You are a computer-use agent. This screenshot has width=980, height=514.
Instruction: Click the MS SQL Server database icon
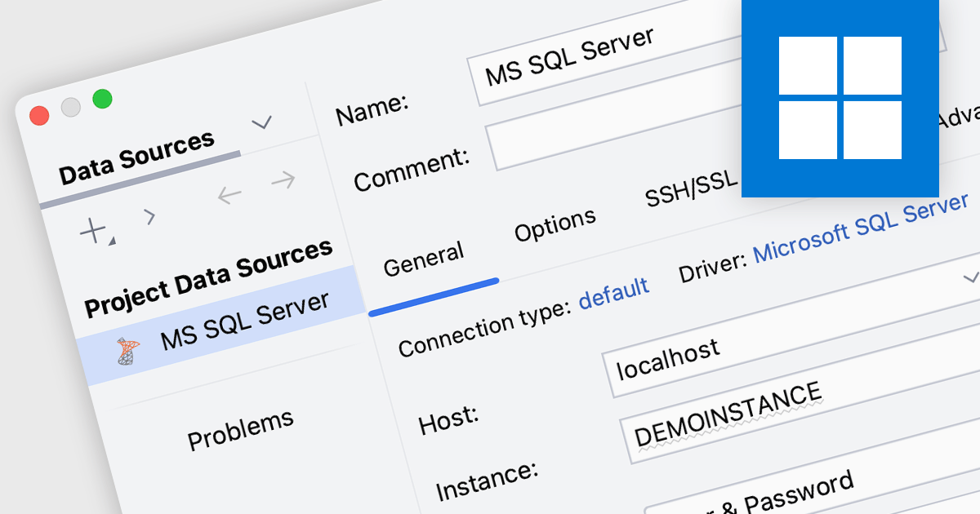[127, 351]
